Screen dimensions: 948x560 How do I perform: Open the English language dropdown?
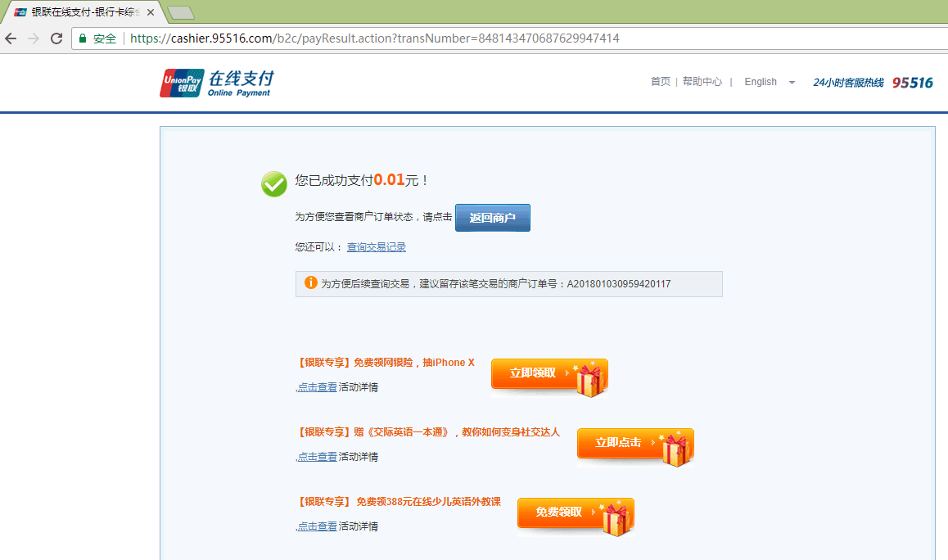[x=769, y=82]
